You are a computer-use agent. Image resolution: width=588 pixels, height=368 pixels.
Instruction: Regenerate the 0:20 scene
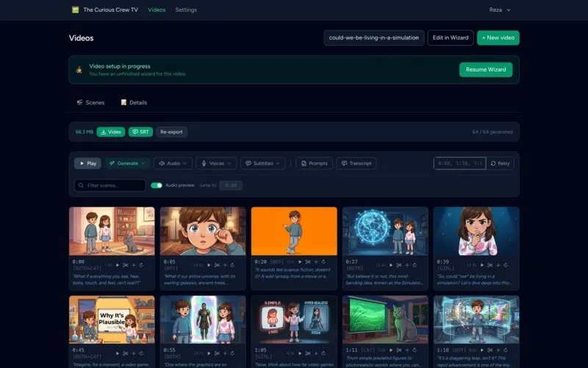pyautogui.click(x=323, y=262)
